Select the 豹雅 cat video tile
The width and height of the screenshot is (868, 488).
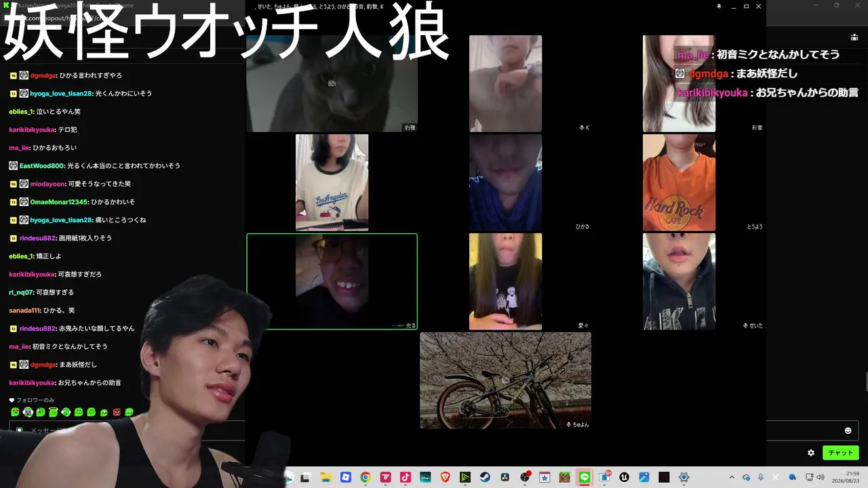(332, 83)
